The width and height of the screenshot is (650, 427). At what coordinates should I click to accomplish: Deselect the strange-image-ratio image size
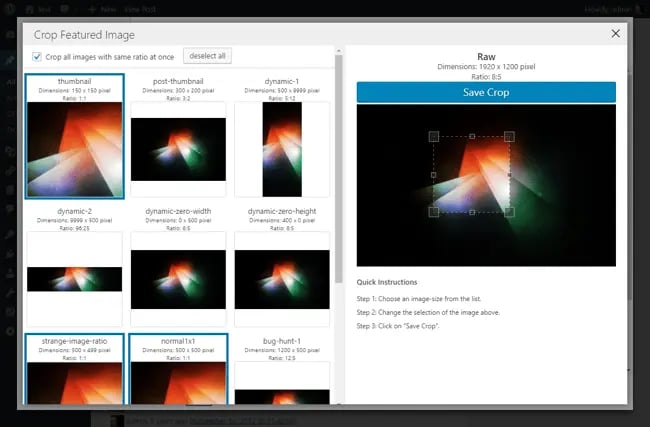75,370
